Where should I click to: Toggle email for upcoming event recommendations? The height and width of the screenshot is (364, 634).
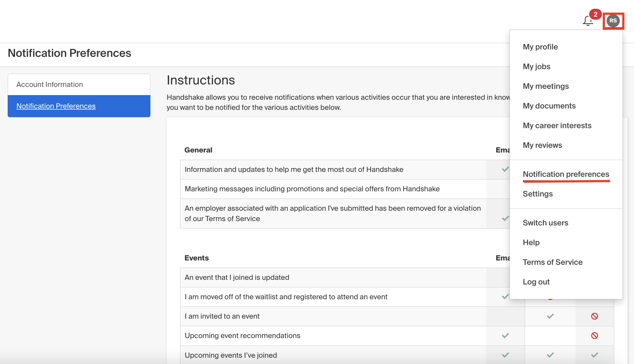point(505,336)
